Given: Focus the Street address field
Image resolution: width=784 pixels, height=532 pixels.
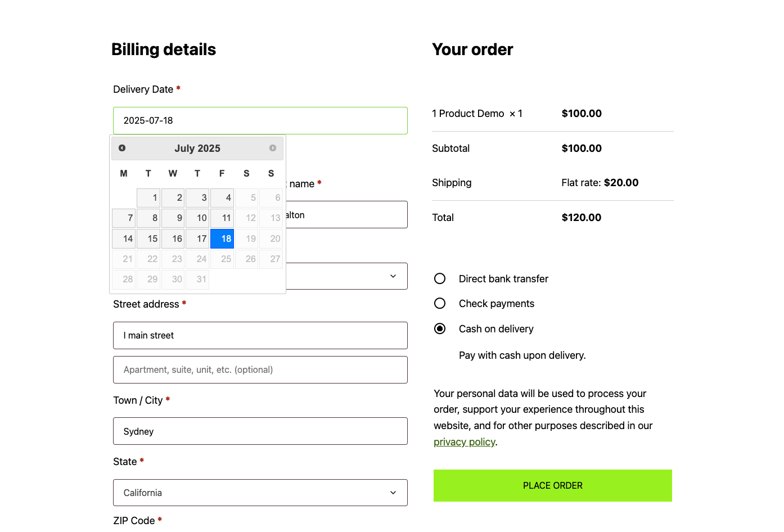Looking at the screenshot, I should click(x=260, y=335).
